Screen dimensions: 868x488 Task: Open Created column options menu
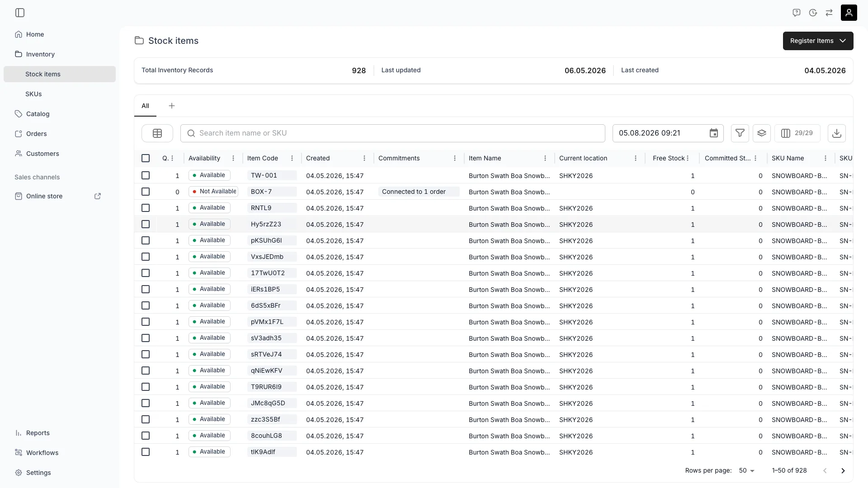click(x=364, y=158)
